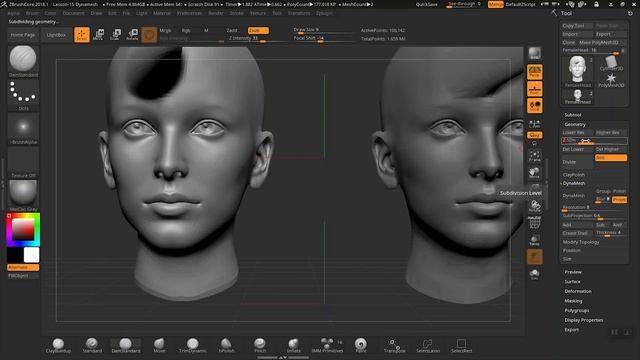Choose the TrimDynamic brush
This screenshot has width=640, height=360.
coord(193,345)
